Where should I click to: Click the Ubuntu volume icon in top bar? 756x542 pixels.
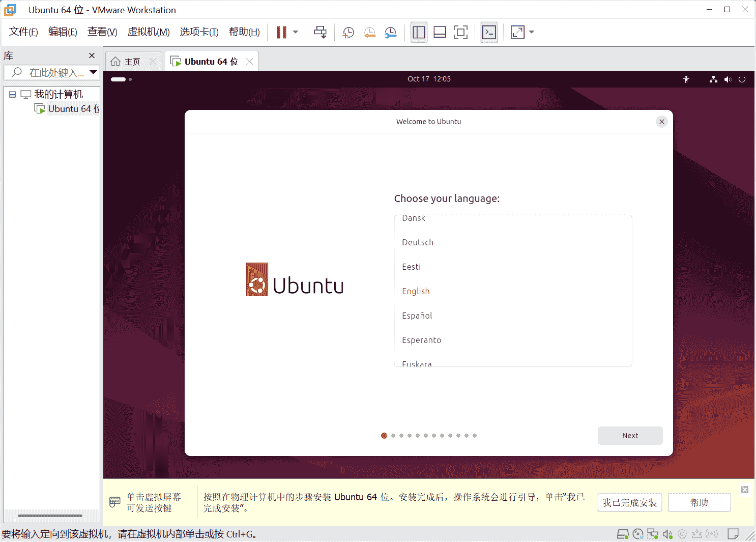tap(728, 79)
